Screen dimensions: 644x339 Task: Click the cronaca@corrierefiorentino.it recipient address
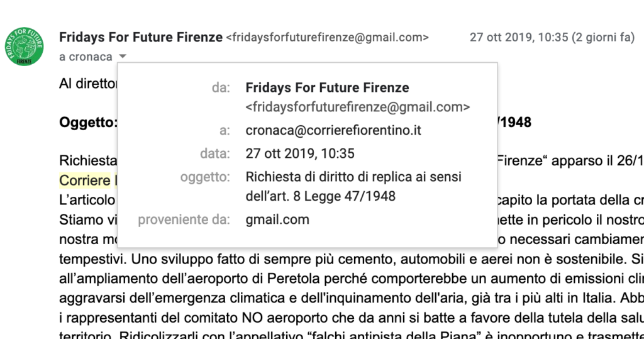click(333, 130)
